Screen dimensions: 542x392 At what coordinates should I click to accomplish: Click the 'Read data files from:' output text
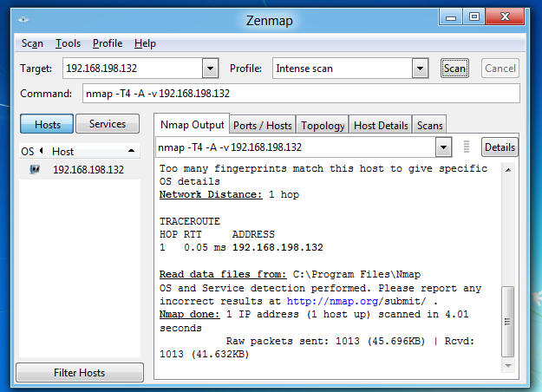coord(223,274)
